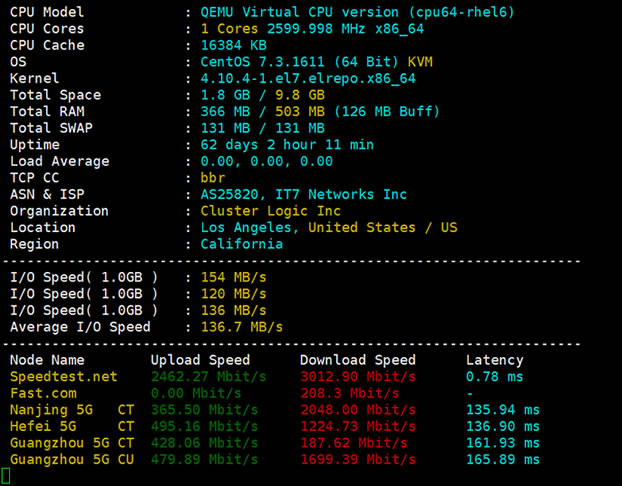622x486 pixels.
Task: Select the kernel version 4.10.4-1.el7.elrepo.x86_64
Action: pyautogui.click(x=308, y=79)
